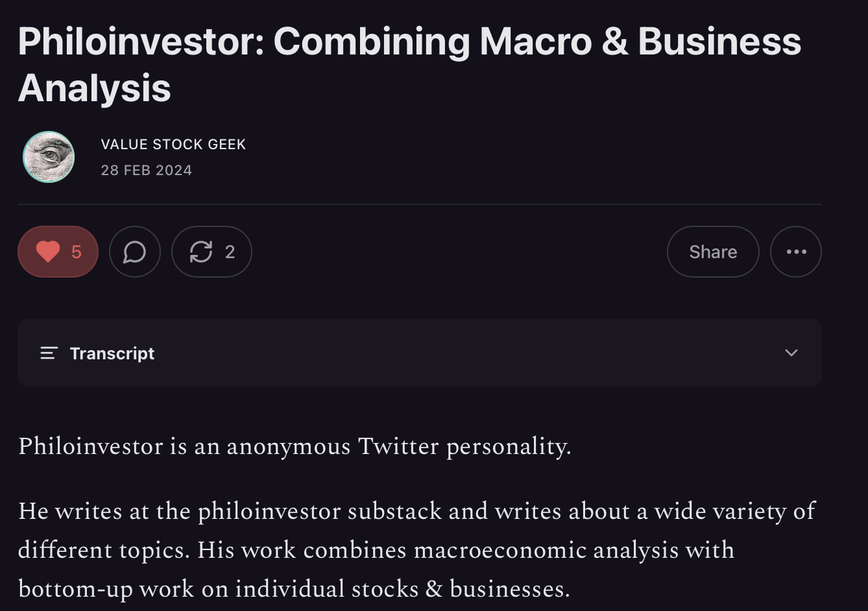Open more options with the ellipsis icon

click(x=796, y=252)
